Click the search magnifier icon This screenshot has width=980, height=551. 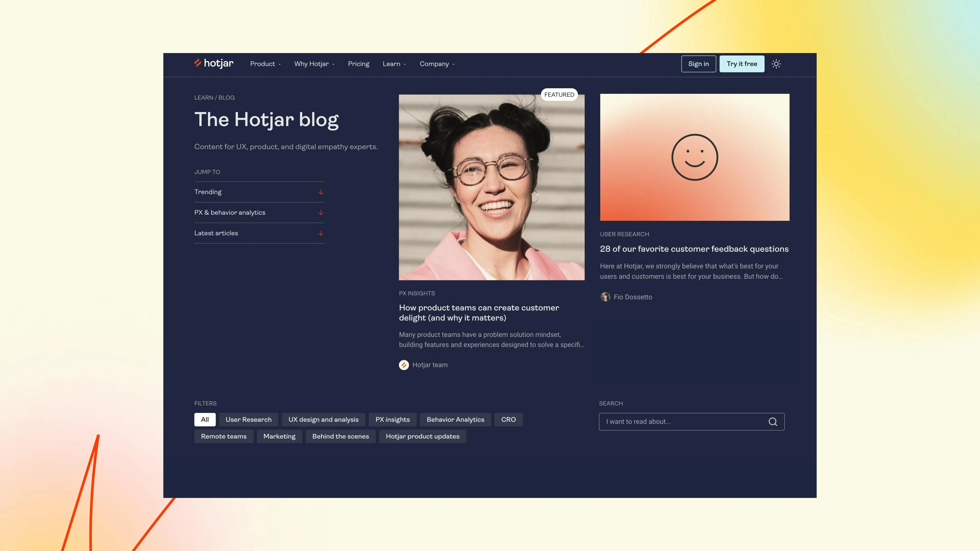tap(773, 422)
